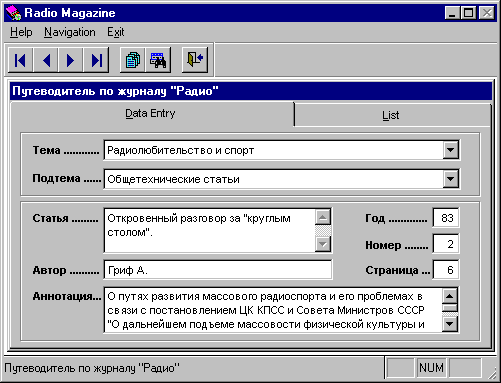This screenshot has width=501, height=383.
Task: Open the Help menu
Action: point(21,32)
